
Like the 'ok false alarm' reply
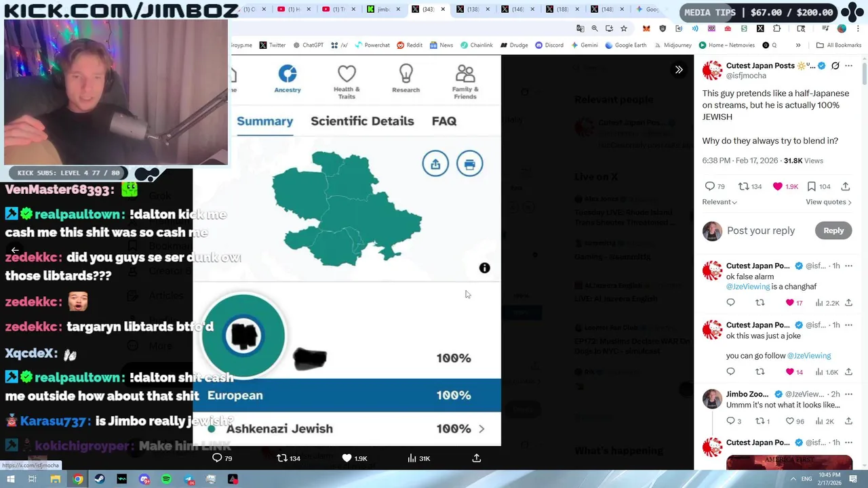pos(789,303)
